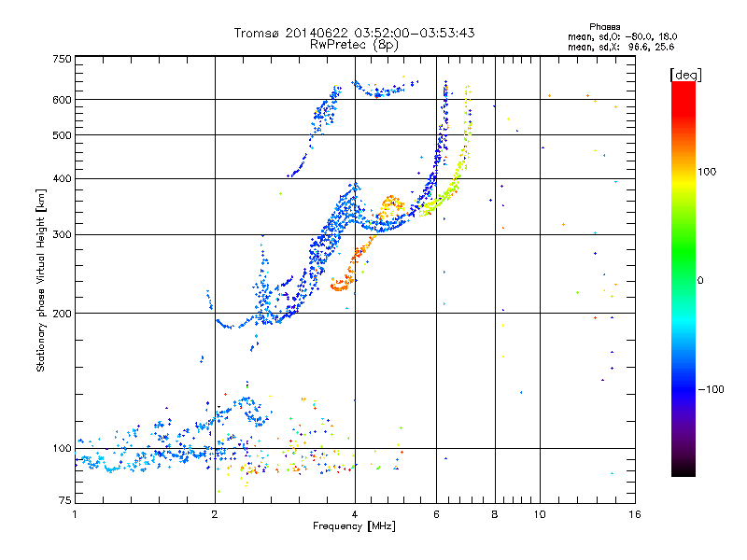Click the height axis label "100" on left axis
This screenshot has width=747, height=560.
[62, 448]
